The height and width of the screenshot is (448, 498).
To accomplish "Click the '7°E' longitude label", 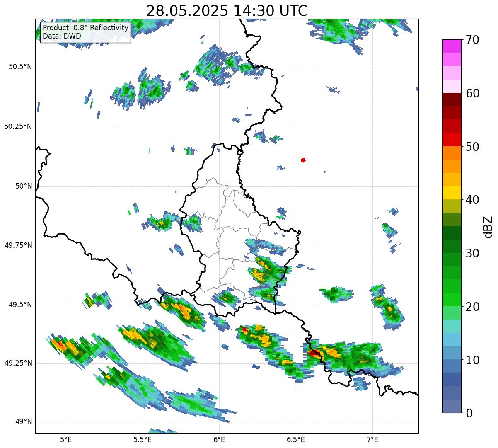I will pyautogui.click(x=372, y=440).
